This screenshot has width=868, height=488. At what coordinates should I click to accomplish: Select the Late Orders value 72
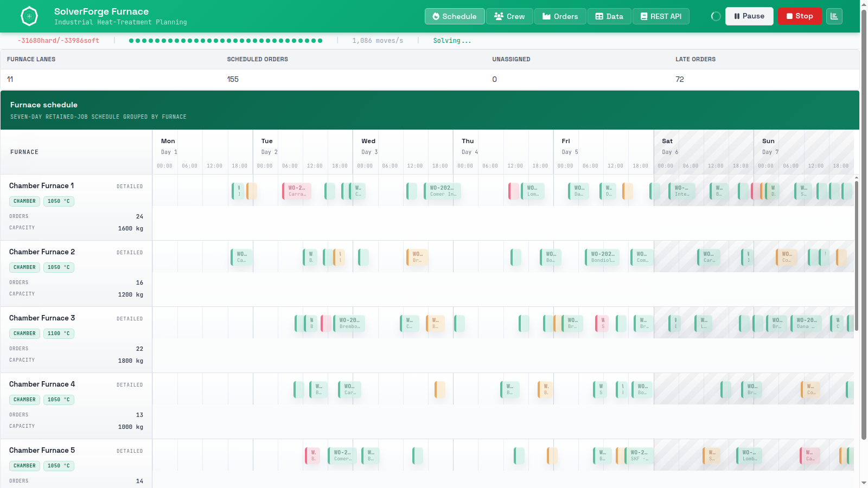pyautogui.click(x=680, y=79)
